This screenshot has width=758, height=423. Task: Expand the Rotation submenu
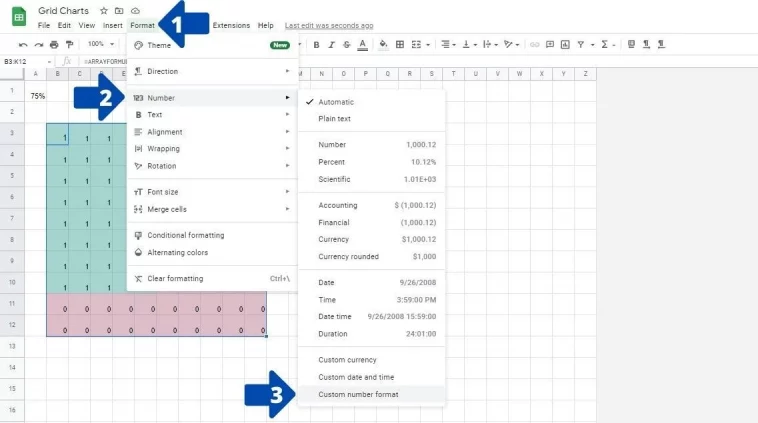(212, 166)
